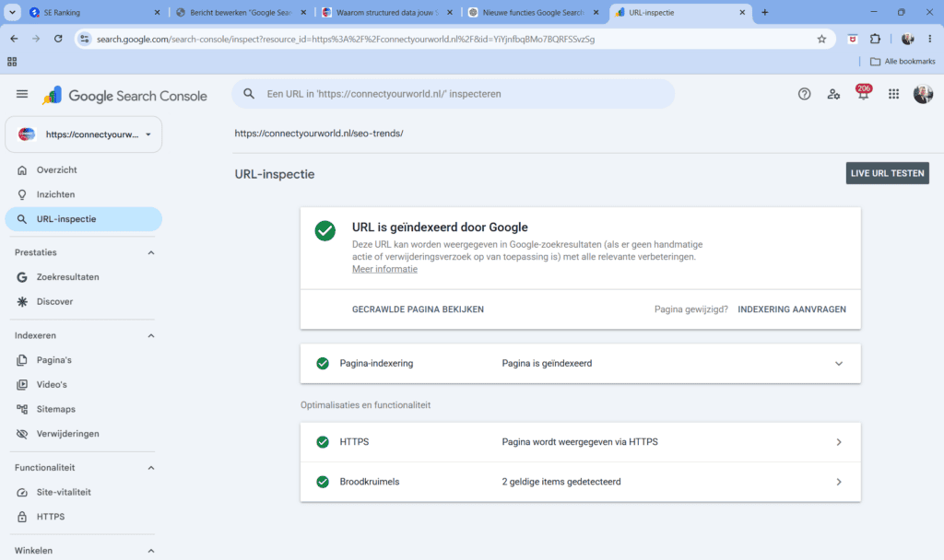Focus the URL inspection search field

(454, 94)
